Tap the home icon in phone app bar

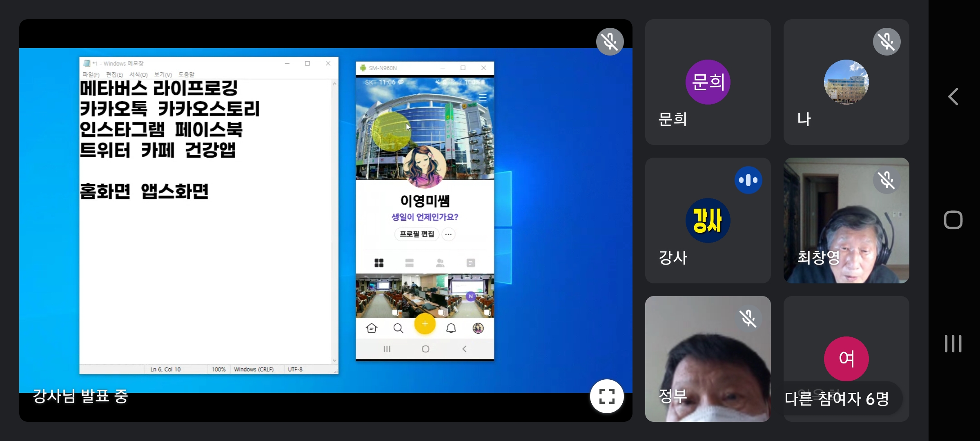coord(372,328)
